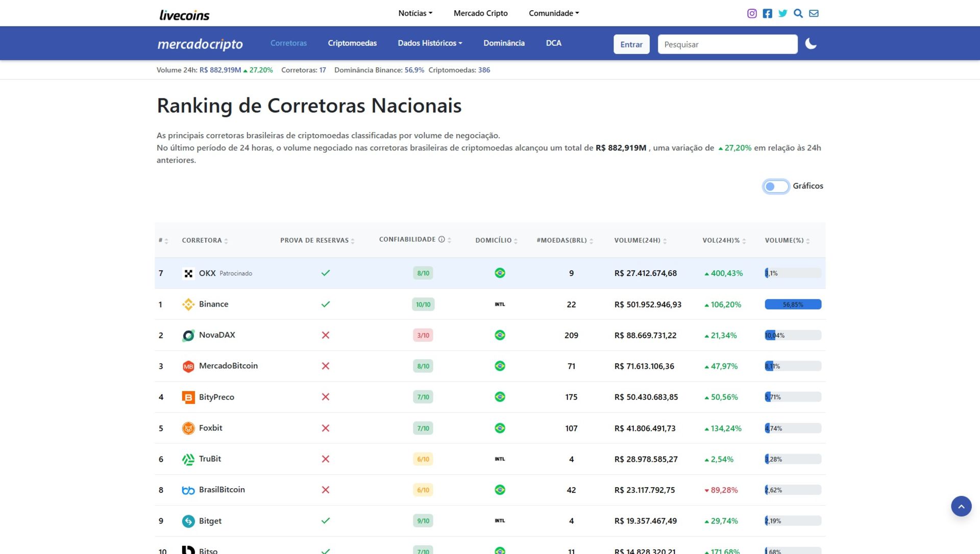Switch to the Criptomoedas tab

pyautogui.click(x=352, y=43)
